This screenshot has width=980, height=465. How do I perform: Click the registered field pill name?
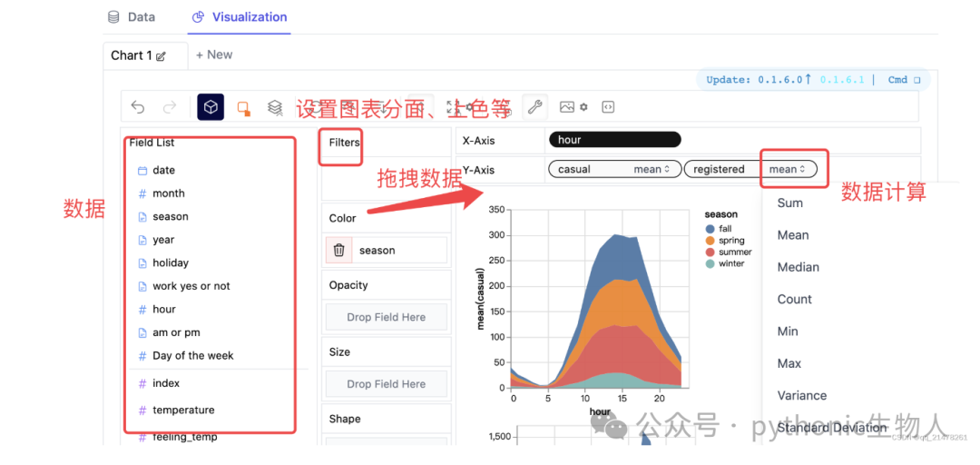(x=719, y=169)
